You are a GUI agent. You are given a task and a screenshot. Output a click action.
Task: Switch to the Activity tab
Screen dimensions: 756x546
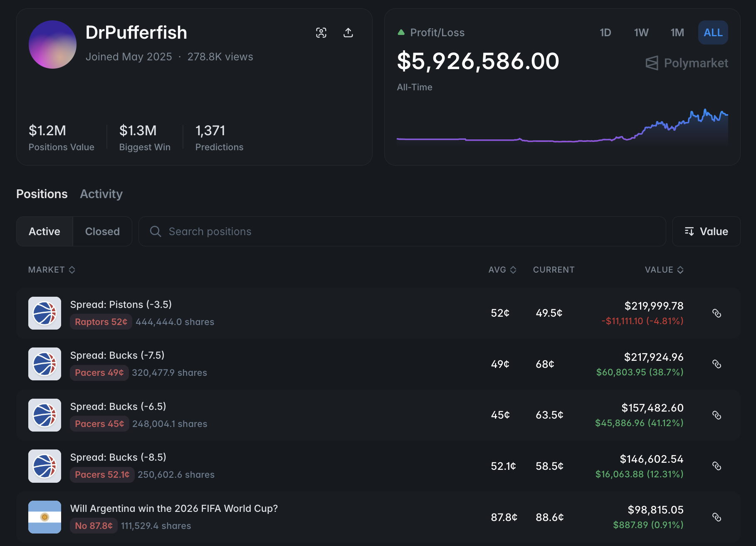click(x=101, y=194)
